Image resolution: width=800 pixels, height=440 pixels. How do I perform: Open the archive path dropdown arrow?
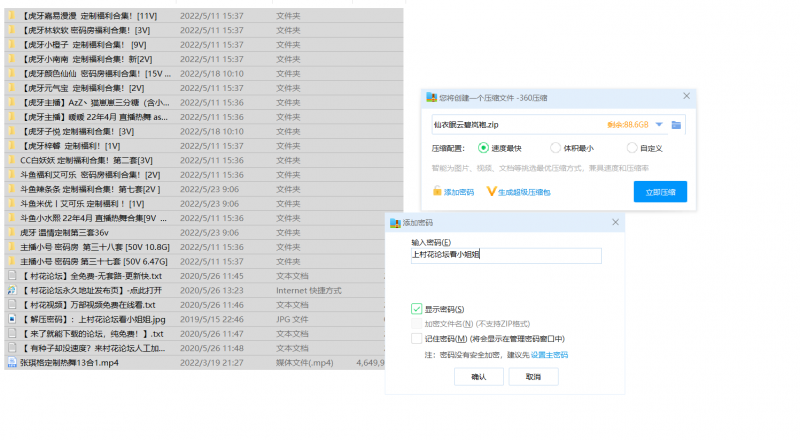coord(660,124)
